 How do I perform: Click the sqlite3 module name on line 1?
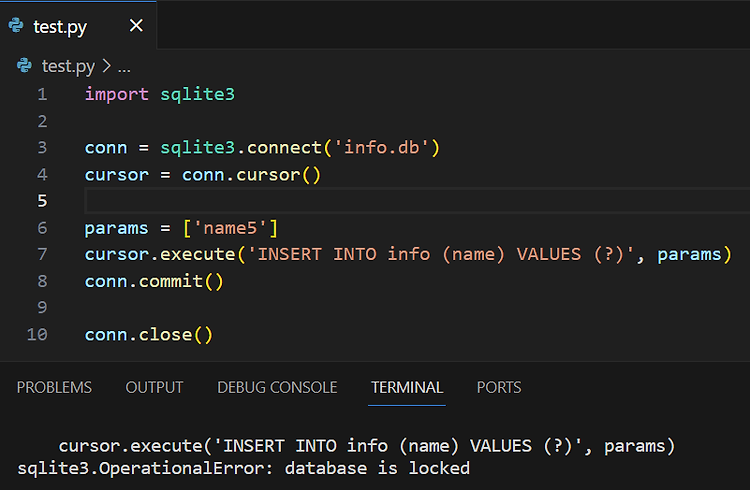tap(198, 95)
